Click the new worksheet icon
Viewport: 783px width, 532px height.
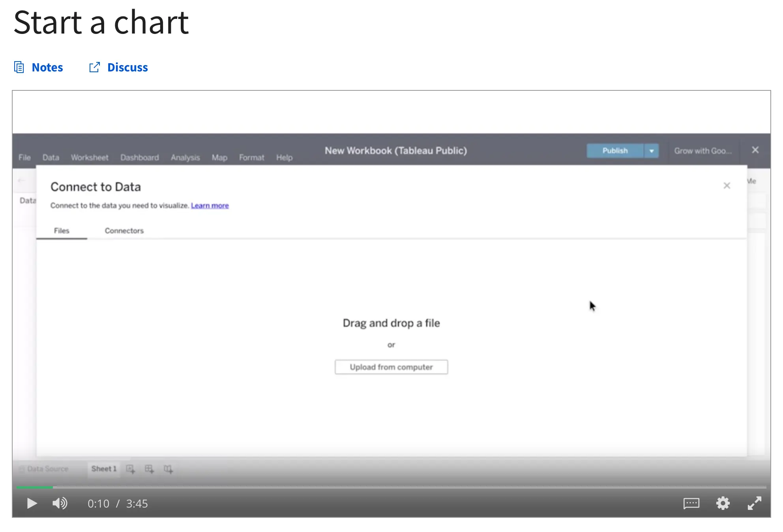point(131,469)
